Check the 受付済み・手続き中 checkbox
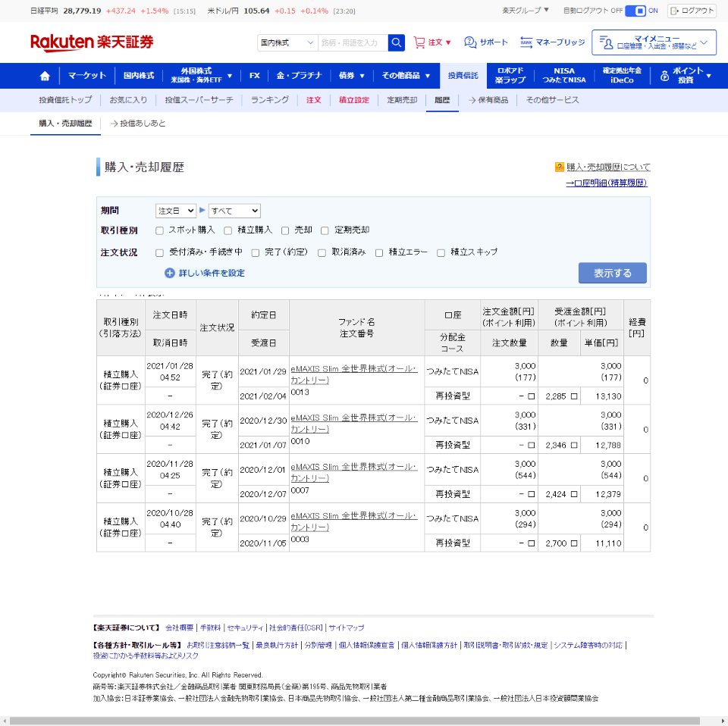The height and width of the screenshot is (726, 728). pos(160,253)
